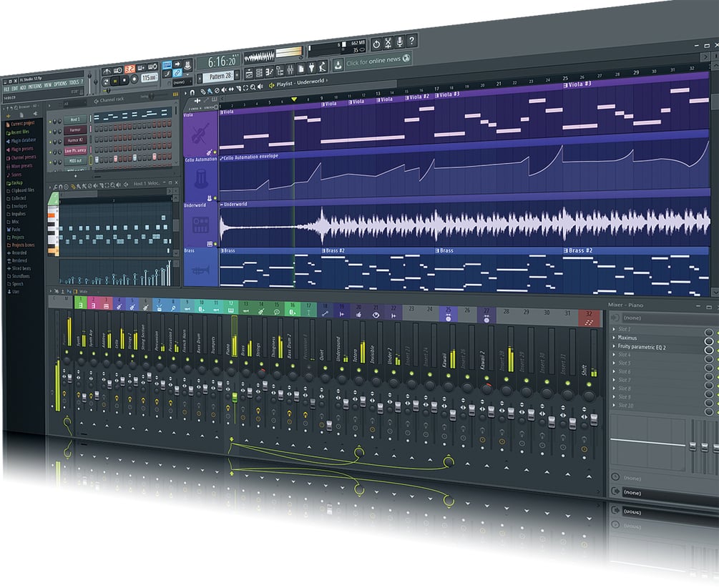Click the metronome icon in transport panel
Viewport: 719px width, 588px height.
(107, 71)
